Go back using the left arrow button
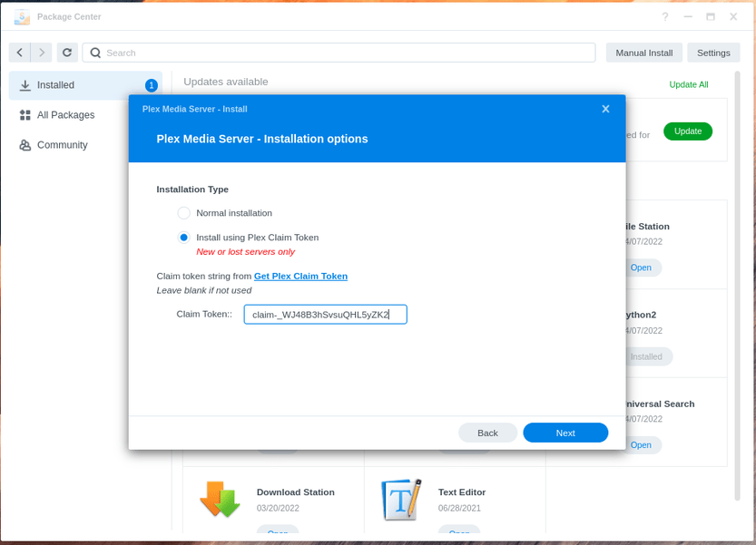Screen dimensions: 756x545 click(x=20, y=53)
